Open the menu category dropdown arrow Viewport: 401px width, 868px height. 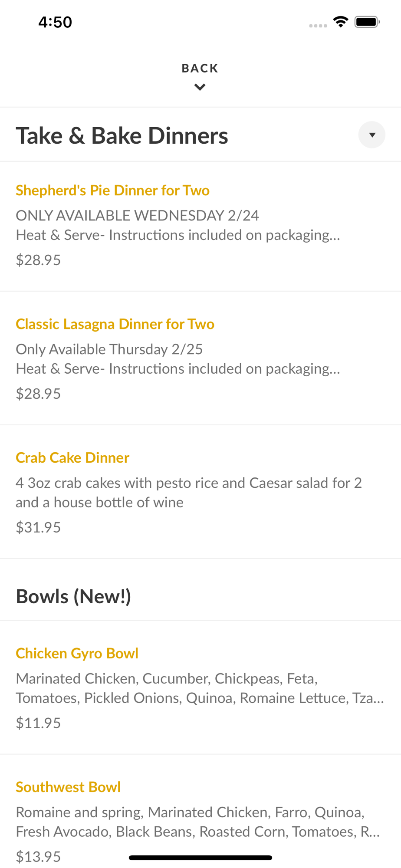(x=371, y=135)
